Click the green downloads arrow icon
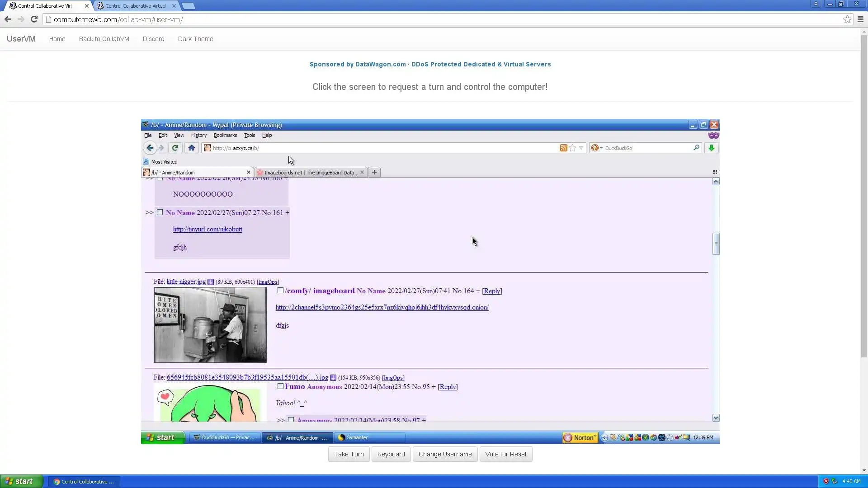The image size is (868, 488). click(x=711, y=148)
